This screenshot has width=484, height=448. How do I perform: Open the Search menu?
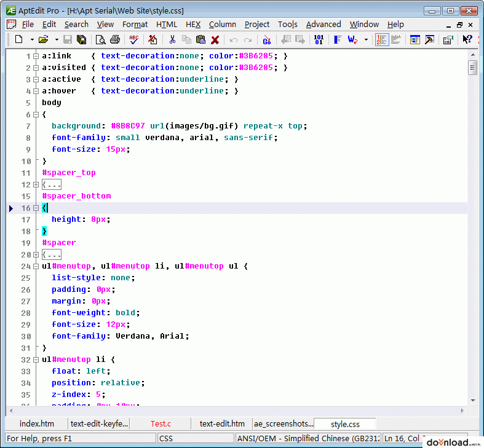(76, 25)
